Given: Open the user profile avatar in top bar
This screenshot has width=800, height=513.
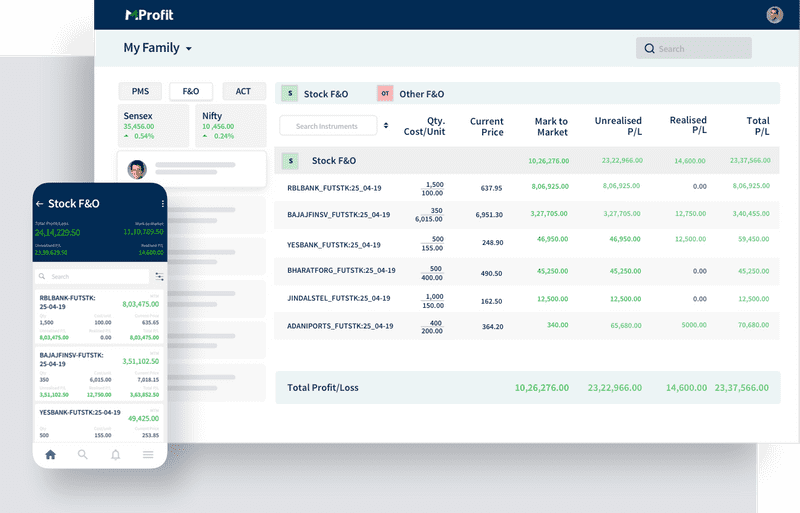Looking at the screenshot, I should [774, 15].
